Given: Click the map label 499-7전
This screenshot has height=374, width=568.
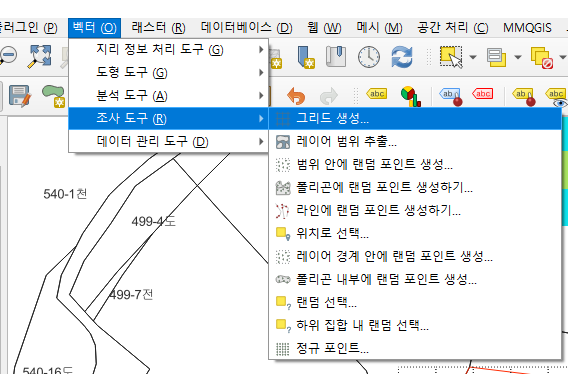Looking at the screenshot, I should [x=131, y=295].
